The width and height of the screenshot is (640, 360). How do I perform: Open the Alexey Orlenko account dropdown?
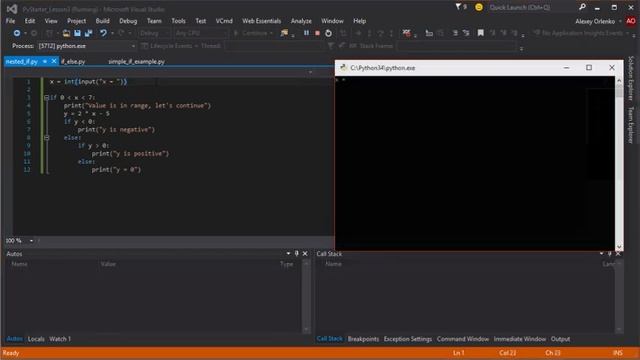[x=598, y=21]
